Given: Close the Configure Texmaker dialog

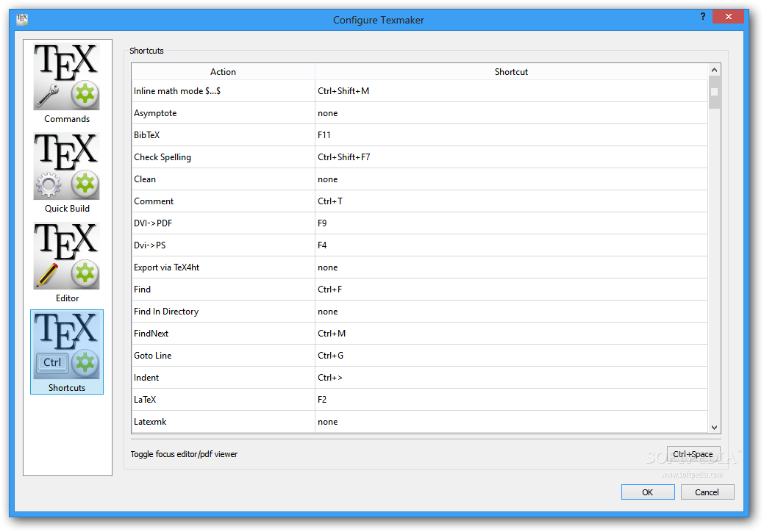Looking at the screenshot, I should (728, 17).
